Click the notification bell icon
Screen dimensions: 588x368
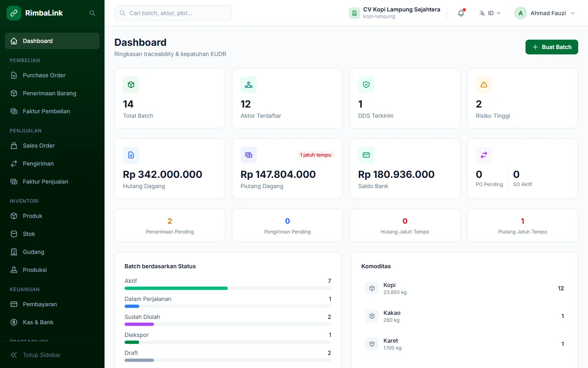[461, 13]
